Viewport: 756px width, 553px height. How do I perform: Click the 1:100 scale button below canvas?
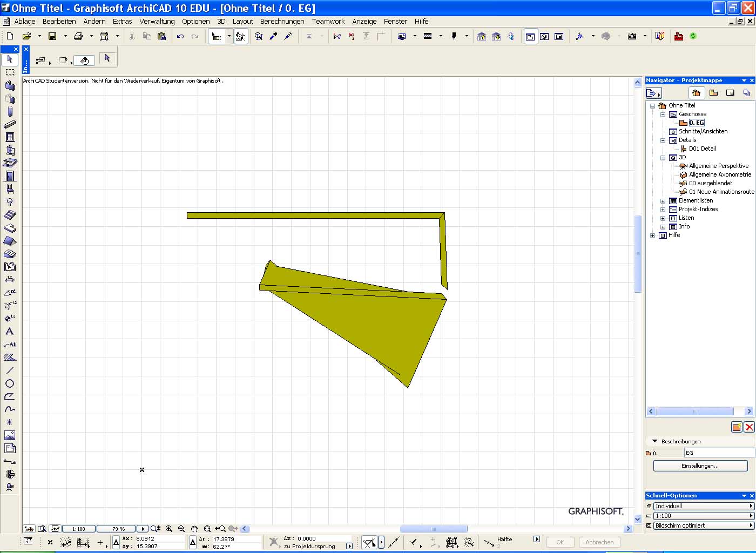click(x=79, y=529)
